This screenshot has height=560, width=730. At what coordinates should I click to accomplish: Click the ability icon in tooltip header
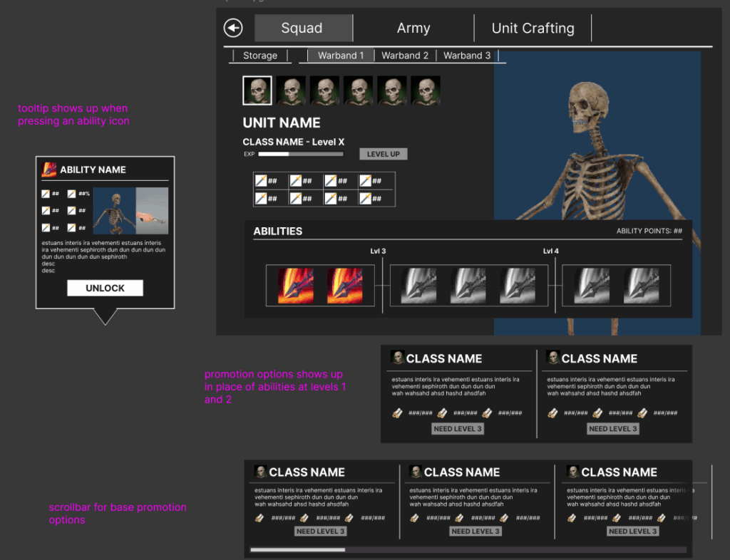[x=49, y=170]
